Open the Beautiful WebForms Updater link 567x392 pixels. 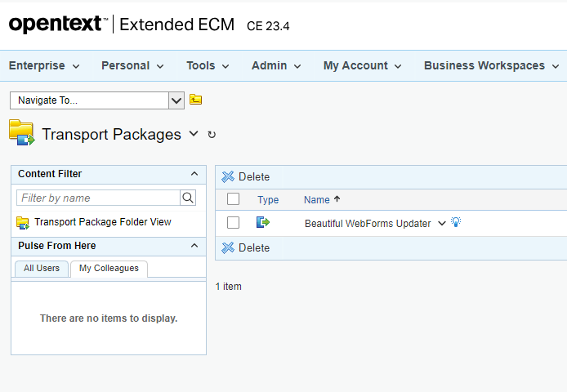tap(367, 223)
